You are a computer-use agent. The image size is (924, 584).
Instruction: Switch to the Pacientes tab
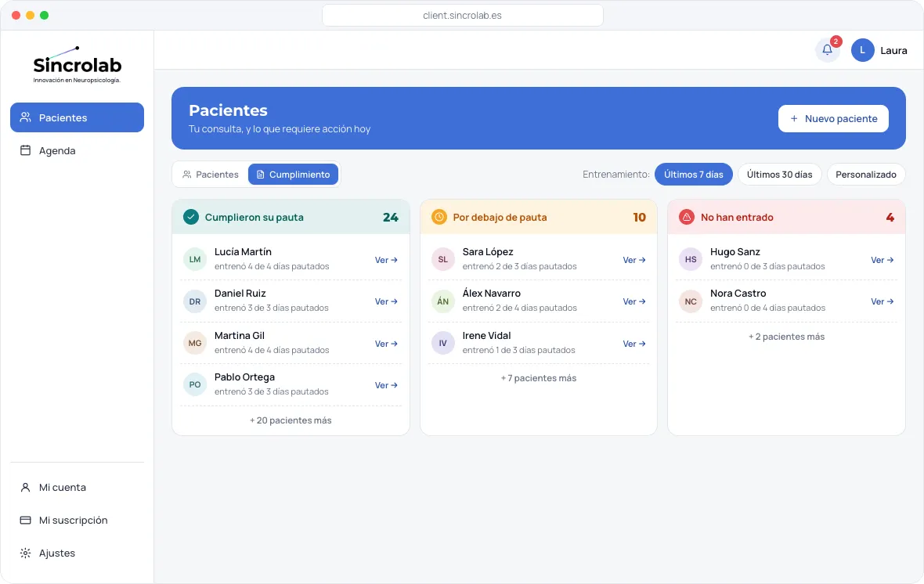(211, 175)
